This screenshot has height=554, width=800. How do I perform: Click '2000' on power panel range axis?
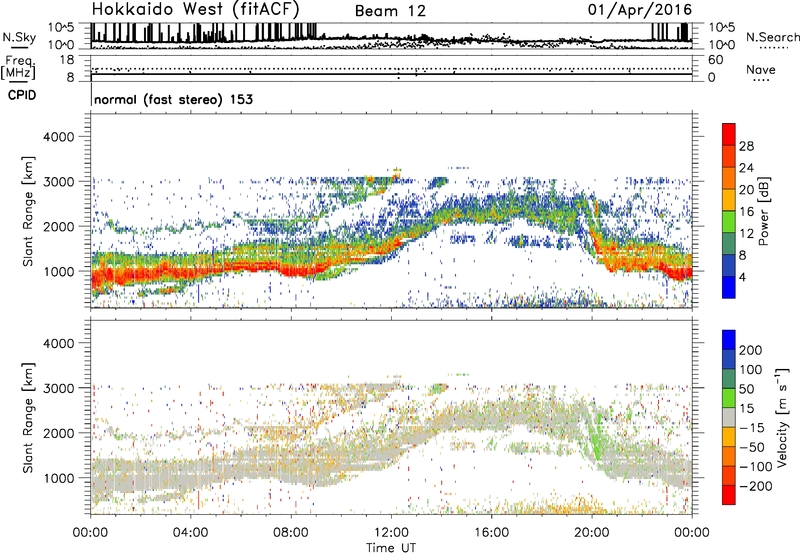pyautogui.click(x=58, y=226)
